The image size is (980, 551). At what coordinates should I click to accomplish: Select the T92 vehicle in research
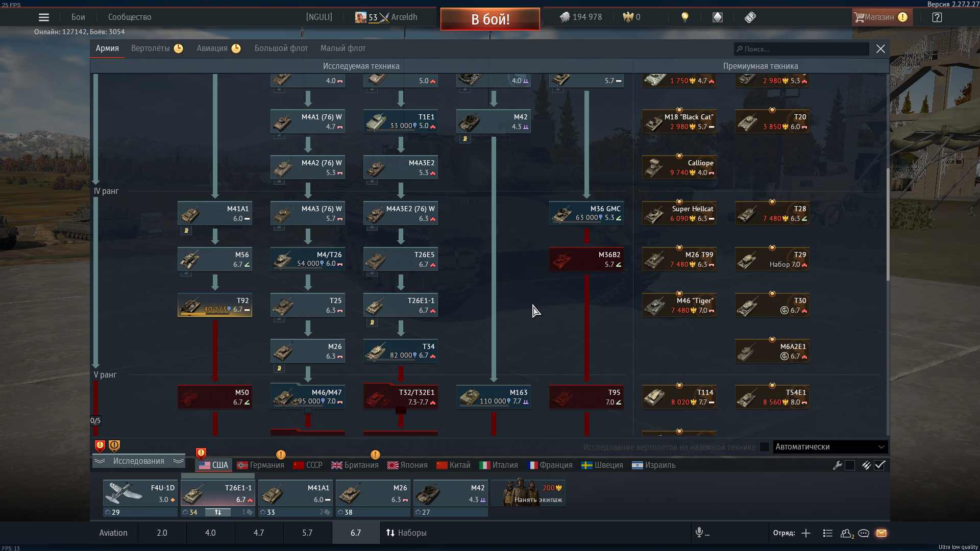tap(215, 305)
